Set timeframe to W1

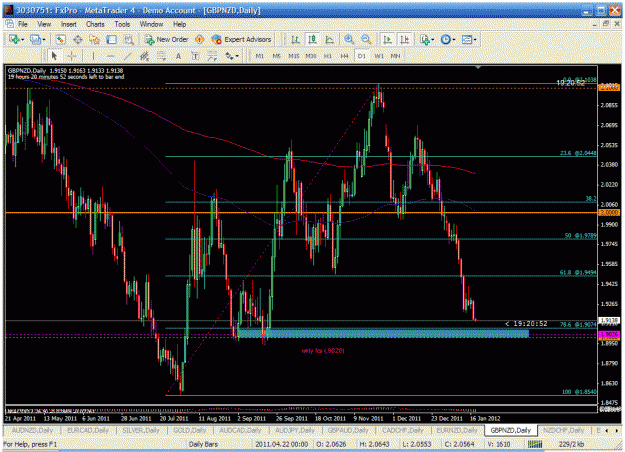[x=379, y=56]
